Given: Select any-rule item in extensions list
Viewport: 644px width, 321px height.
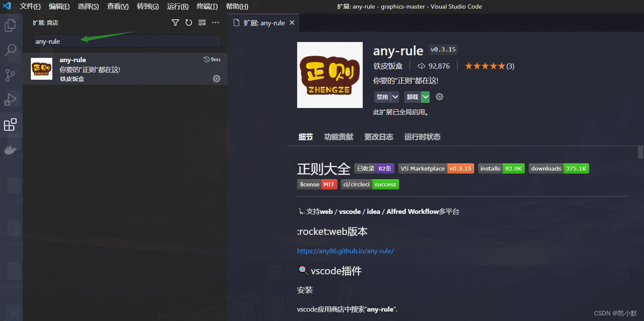Looking at the screenshot, I should (x=125, y=69).
